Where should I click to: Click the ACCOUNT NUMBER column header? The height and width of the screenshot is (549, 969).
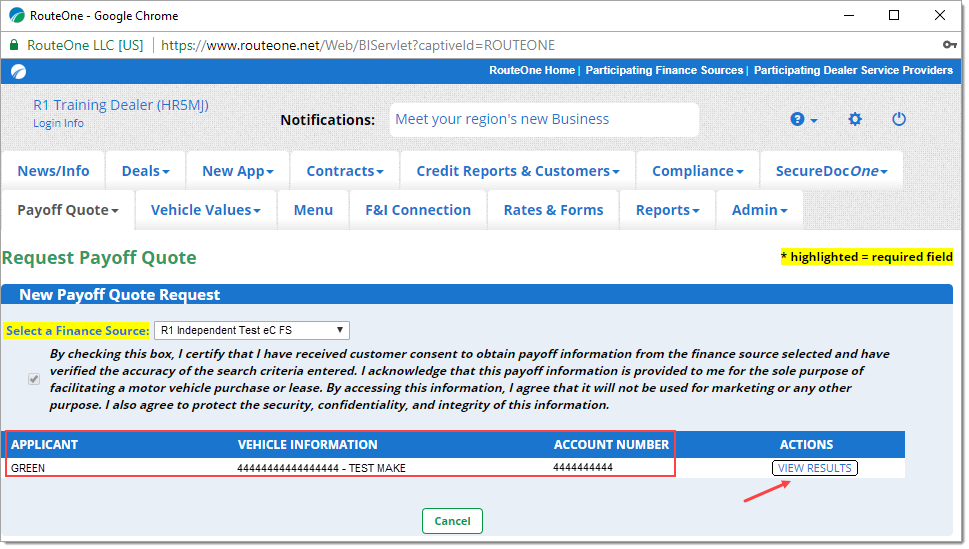point(611,445)
